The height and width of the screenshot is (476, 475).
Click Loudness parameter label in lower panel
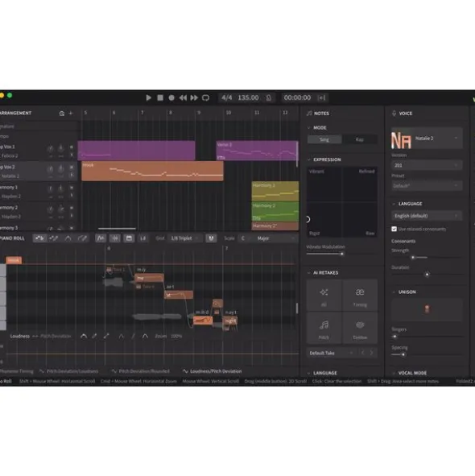(x=20, y=336)
